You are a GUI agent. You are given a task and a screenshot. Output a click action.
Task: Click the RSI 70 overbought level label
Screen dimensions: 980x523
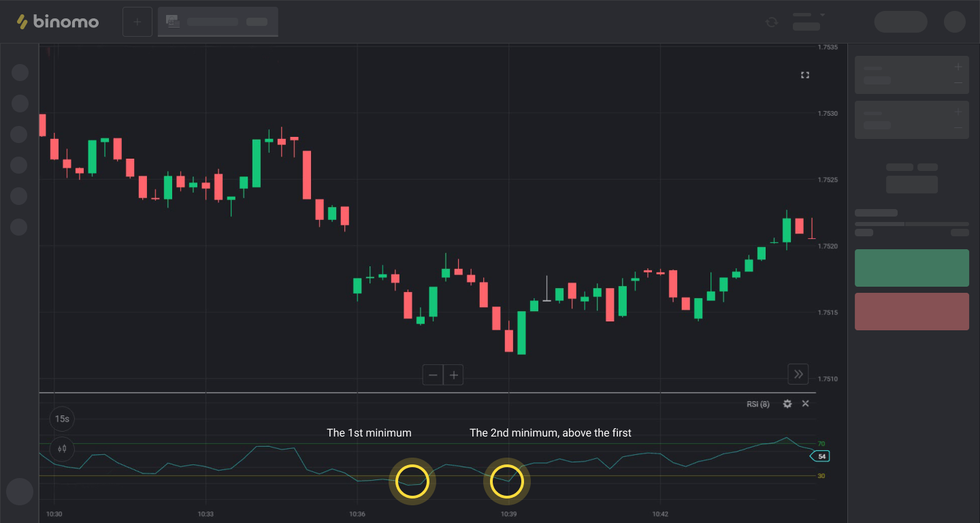click(x=821, y=444)
